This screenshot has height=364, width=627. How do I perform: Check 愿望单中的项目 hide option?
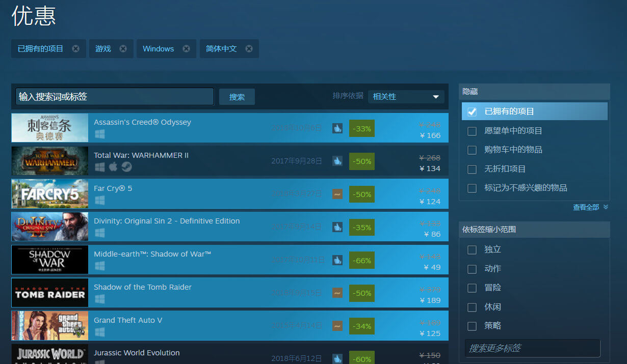coord(472,131)
